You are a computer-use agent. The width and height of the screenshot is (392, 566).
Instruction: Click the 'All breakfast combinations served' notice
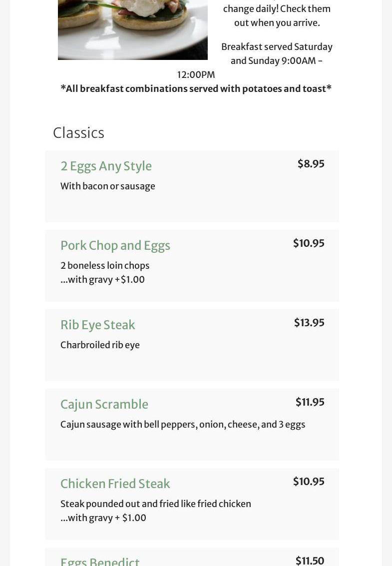coord(196,88)
